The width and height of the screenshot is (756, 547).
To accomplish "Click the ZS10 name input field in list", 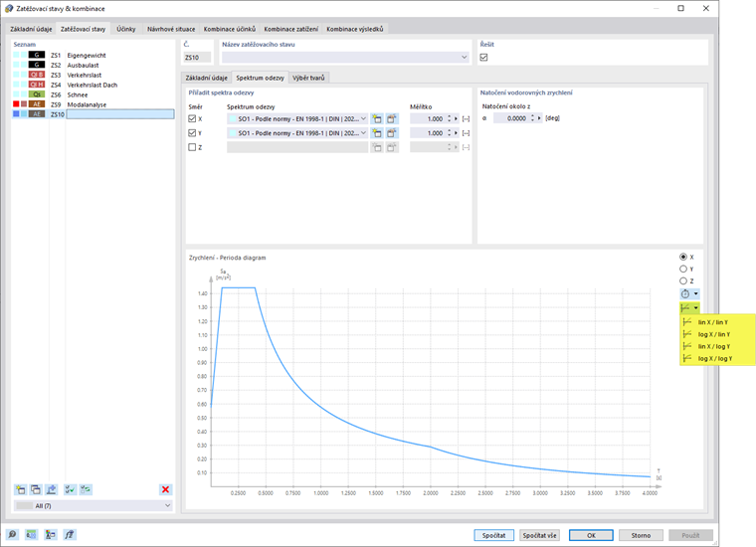I will (x=120, y=114).
